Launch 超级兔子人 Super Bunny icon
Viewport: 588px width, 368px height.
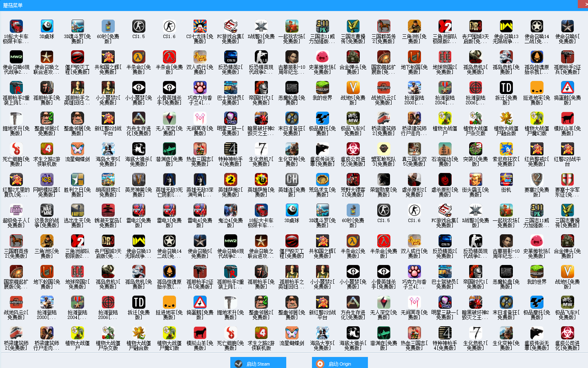pyautogui.click(x=16, y=211)
